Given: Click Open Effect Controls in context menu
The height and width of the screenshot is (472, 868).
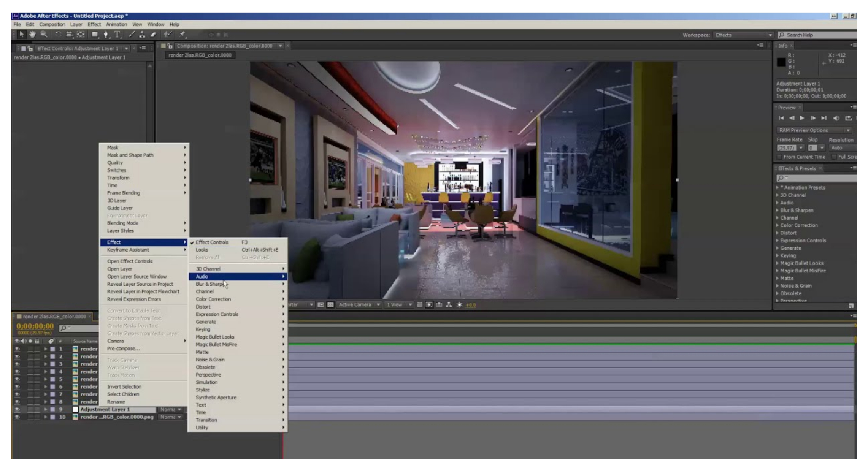Looking at the screenshot, I should coord(130,261).
